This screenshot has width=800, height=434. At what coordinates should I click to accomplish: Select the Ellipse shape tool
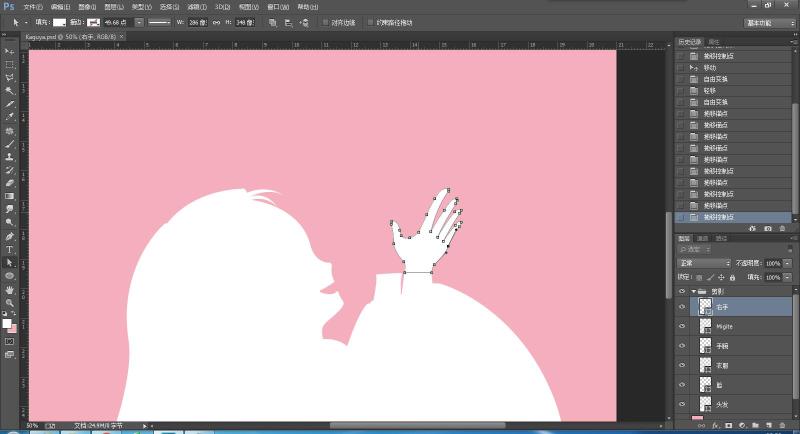tap(9, 276)
